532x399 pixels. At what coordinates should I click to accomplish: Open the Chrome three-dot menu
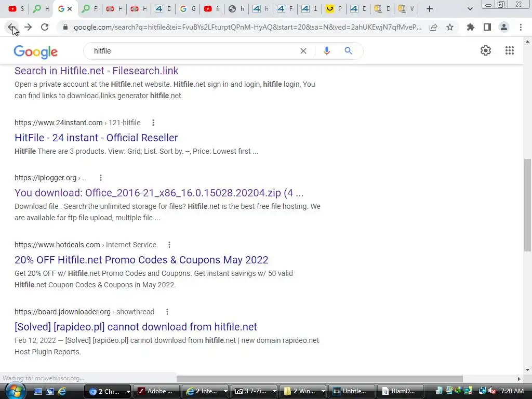pyautogui.click(x=521, y=27)
